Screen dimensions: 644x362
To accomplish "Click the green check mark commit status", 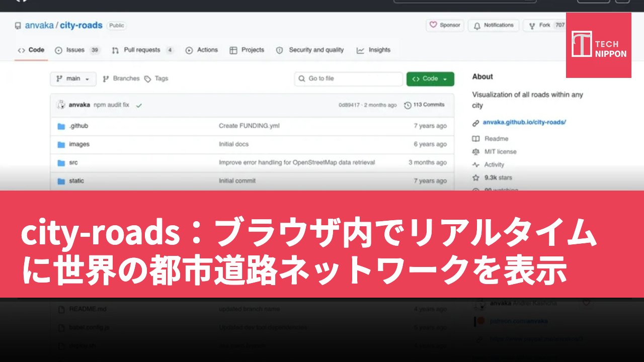I will 139,105.
